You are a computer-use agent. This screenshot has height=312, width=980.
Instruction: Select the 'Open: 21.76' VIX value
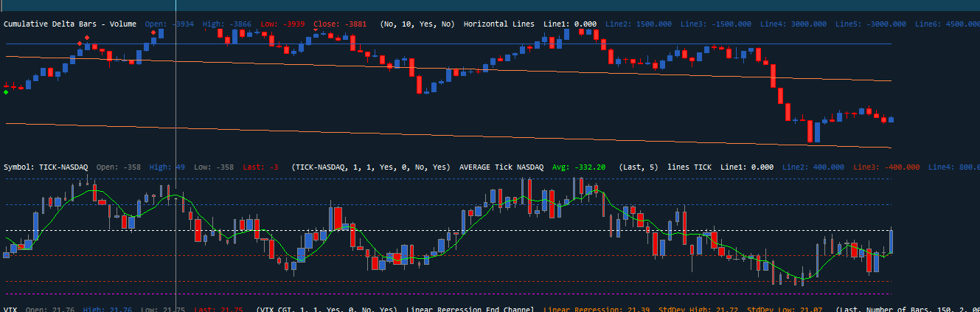point(51,308)
